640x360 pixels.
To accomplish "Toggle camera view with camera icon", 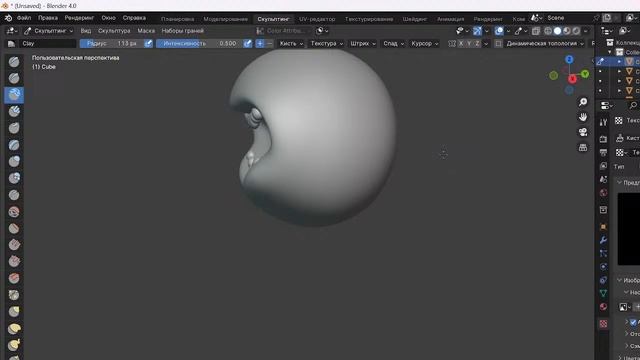I will tap(583, 132).
